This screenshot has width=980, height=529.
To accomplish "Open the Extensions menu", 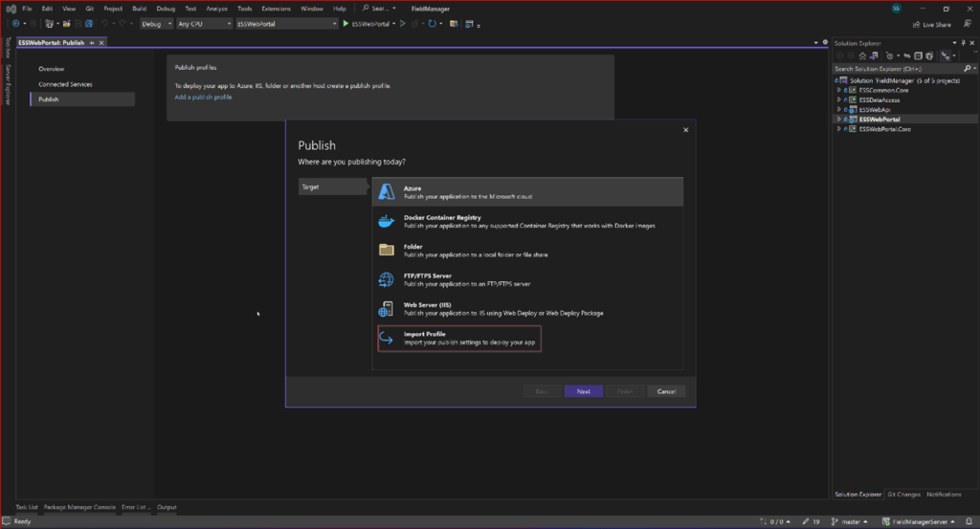I will coord(276,9).
